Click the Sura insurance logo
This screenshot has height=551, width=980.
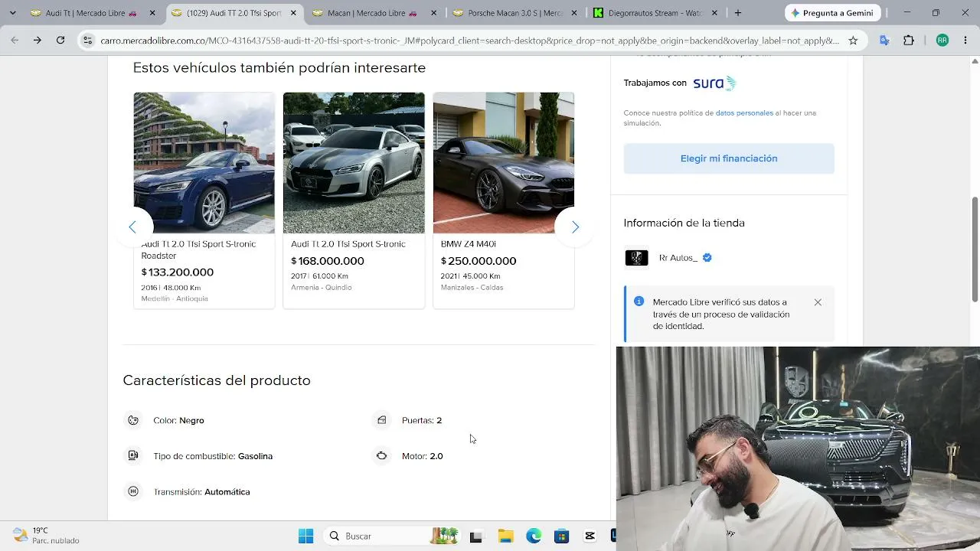(x=714, y=83)
